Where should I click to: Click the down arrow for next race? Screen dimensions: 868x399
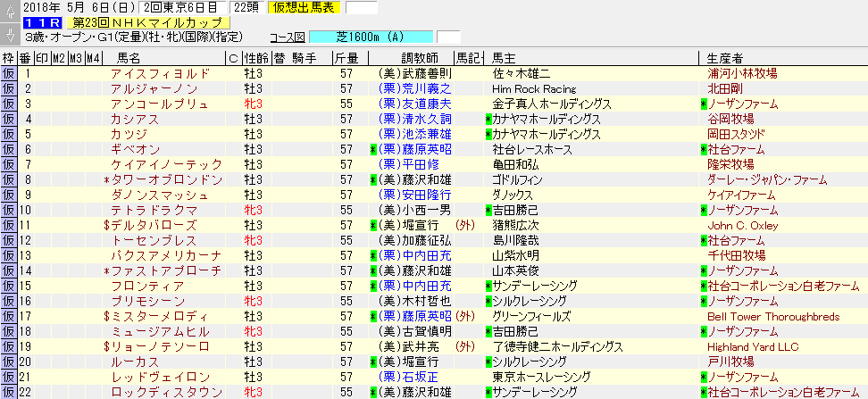click(x=10, y=34)
